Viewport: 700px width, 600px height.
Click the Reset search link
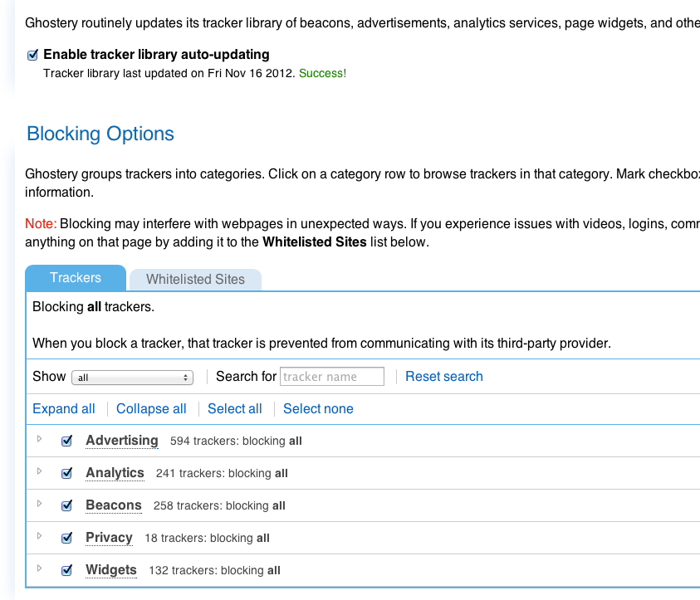pyautogui.click(x=443, y=377)
